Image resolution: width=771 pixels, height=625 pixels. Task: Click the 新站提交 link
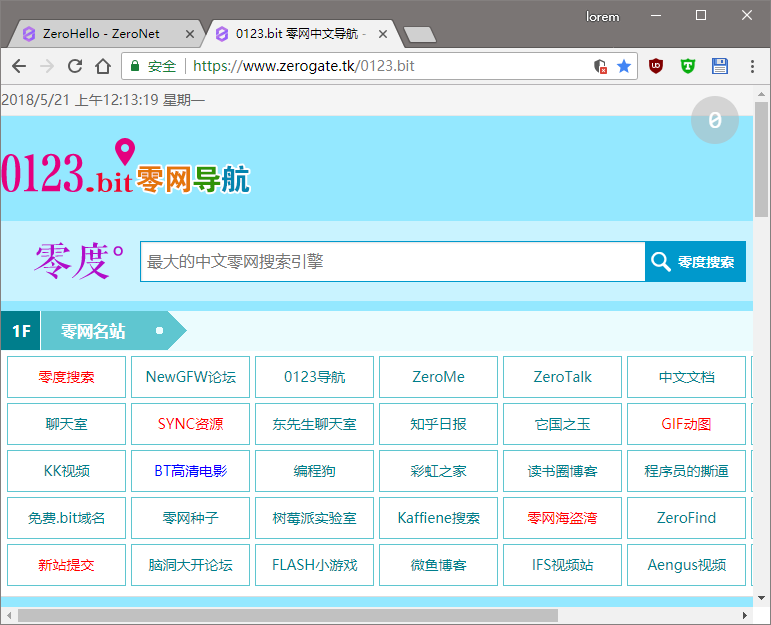66,565
